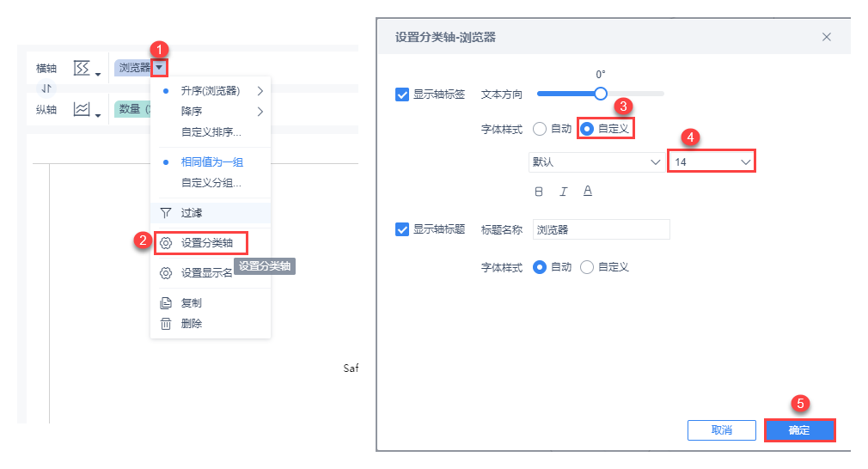868x469 pixels.
Task: Uncheck the show axis title checkbox
Action: click(x=402, y=229)
